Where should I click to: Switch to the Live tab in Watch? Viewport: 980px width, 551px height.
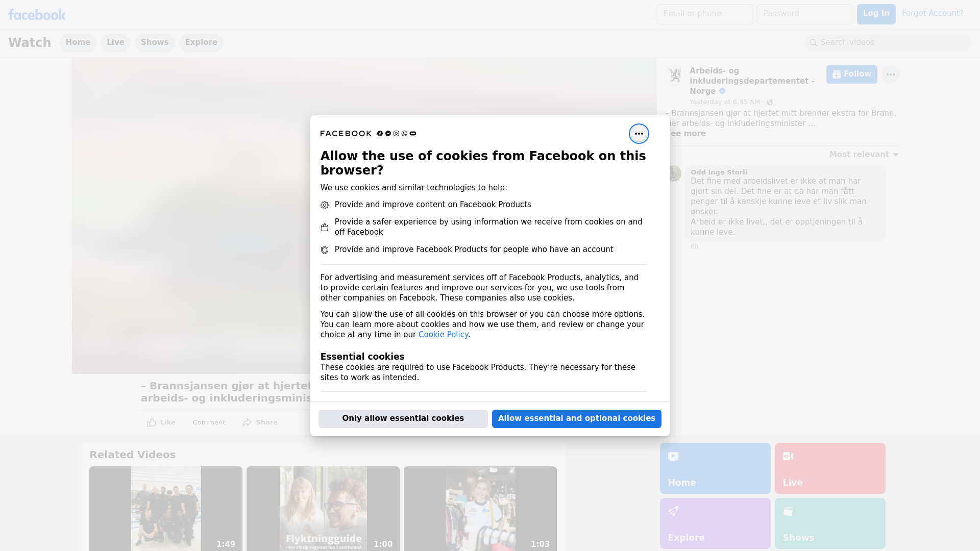(x=115, y=42)
